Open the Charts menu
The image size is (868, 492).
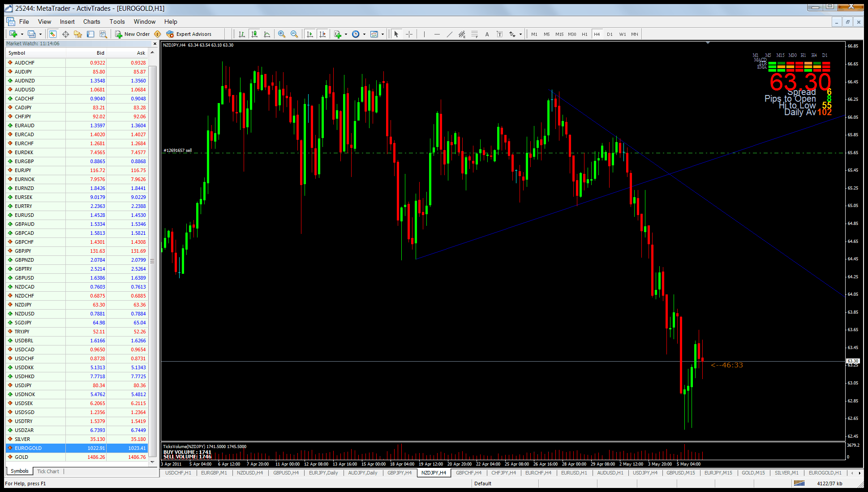click(91, 22)
